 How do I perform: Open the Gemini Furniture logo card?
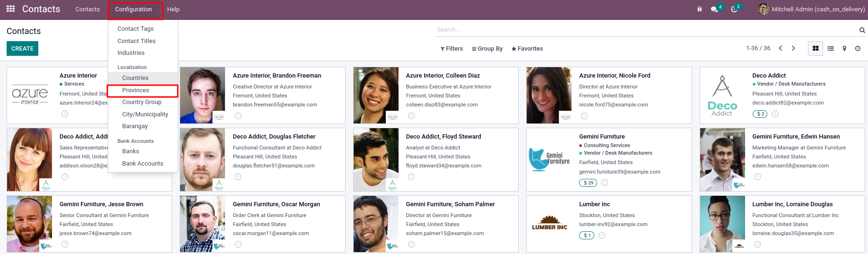click(549, 159)
